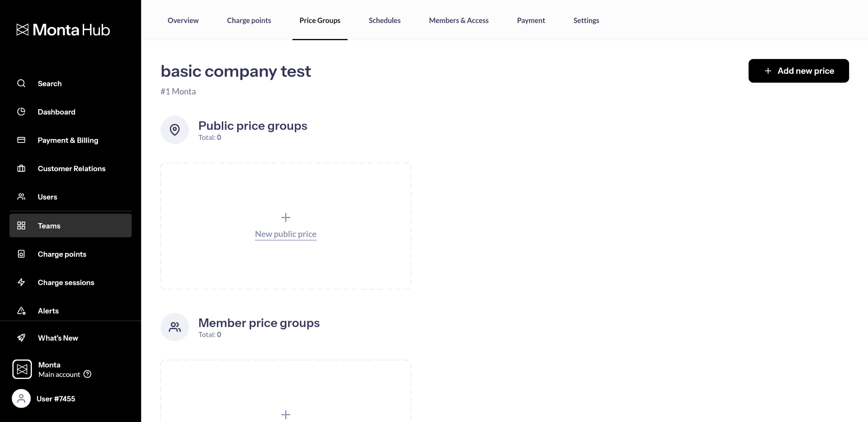868x422 pixels.
Task: Click the What's New rocket icon
Action: pyautogui.click(x=21, y=338)
